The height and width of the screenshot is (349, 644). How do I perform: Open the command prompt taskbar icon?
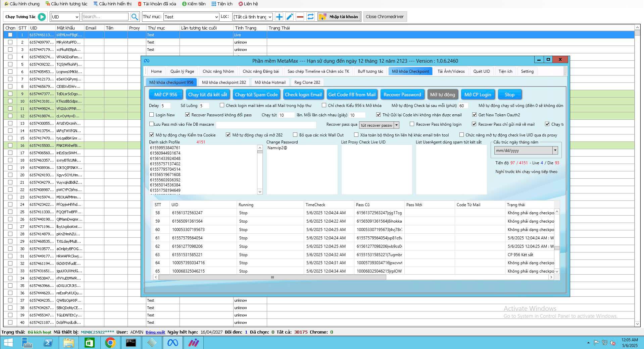tap(131, 343)
